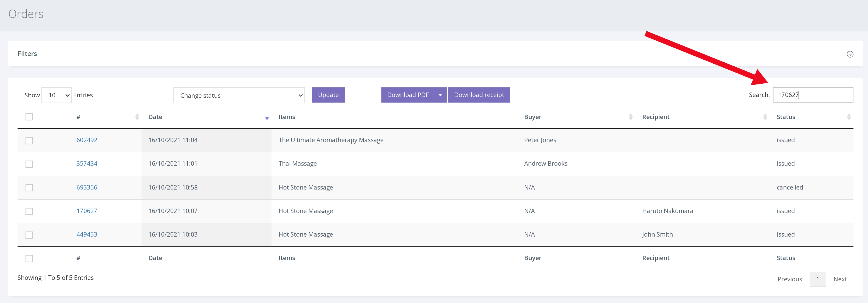This screenshot has width=868, height=303.
Task: Open order 357434 link
Action: (x=87, y=164)
